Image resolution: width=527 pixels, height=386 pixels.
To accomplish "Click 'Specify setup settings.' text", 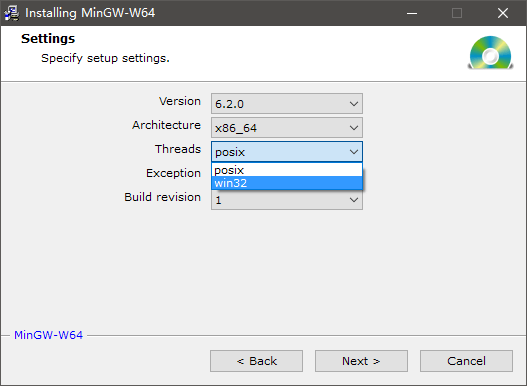I will (105, 58).
